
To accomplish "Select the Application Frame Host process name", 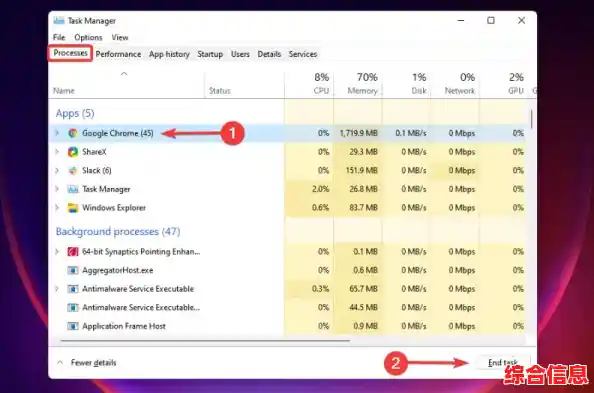I will pyautogui.click(x=123, y=326).
